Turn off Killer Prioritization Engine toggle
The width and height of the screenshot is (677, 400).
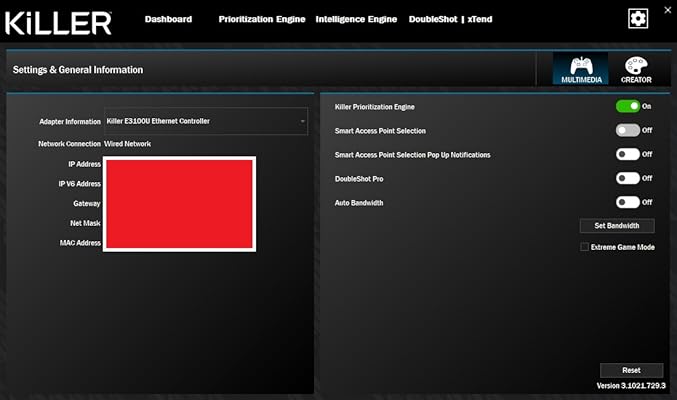[x=627, y=106]
